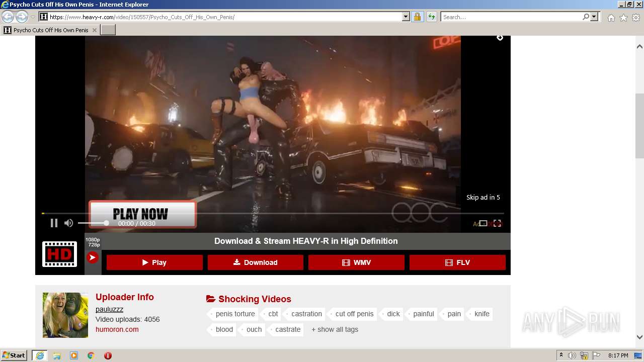Expand the search provider dropdown arrow
The width and height of the screenshot is (644, 362).
[x=594, y=17]
